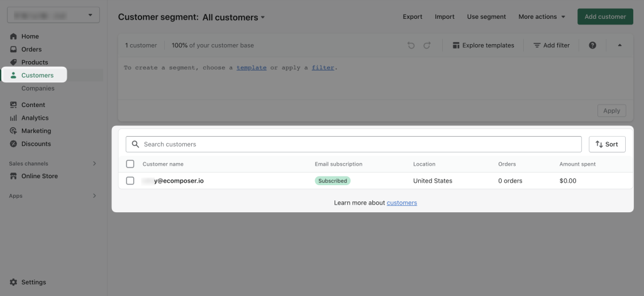Check the select-all customers checkbox
Image resolution: width=644 pixels, height=296 pixels.
pos(130,164)
